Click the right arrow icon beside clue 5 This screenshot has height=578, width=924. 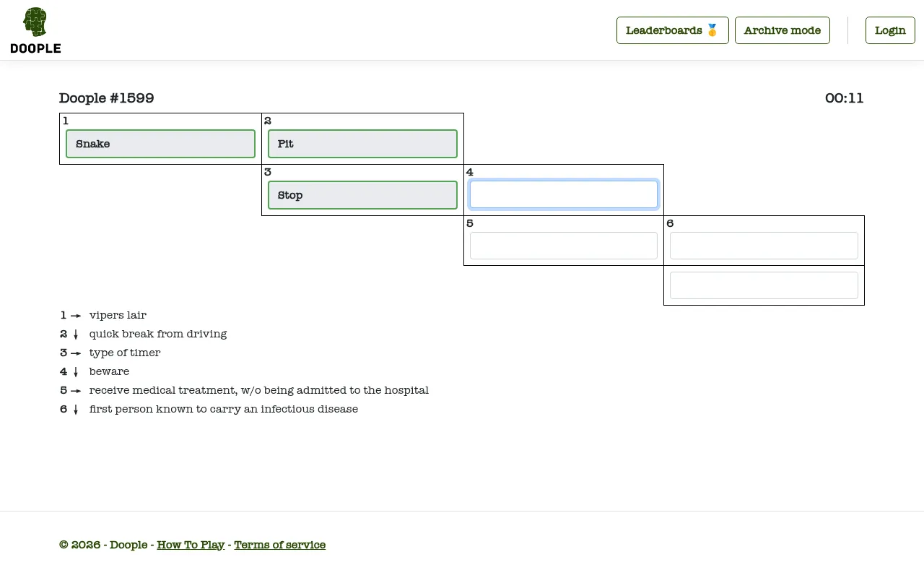click(76, 391)
